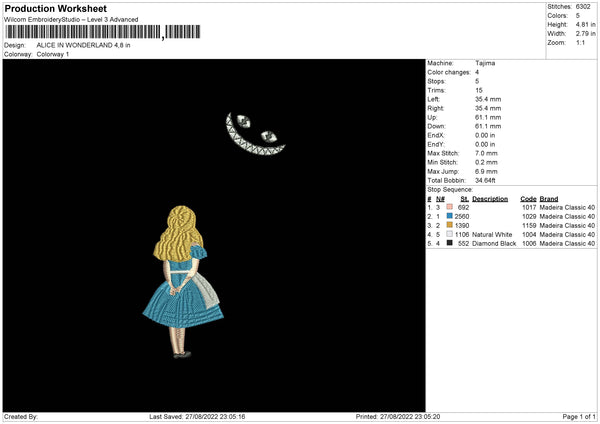Click the Cheshire cat grin in preview
This screenshot has height=424, width=600.
click(255, 134)
